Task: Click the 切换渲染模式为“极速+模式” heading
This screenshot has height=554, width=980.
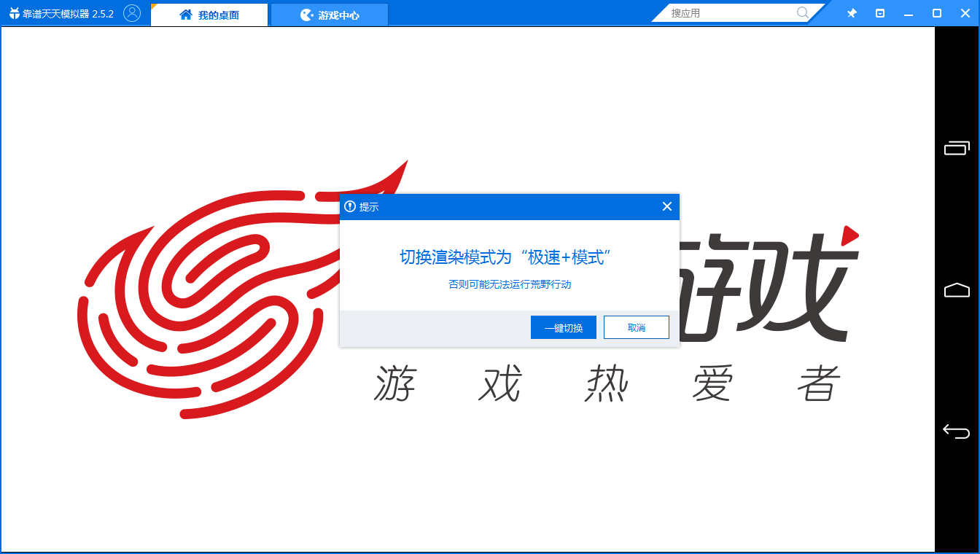Action: [x=505, y=257]
